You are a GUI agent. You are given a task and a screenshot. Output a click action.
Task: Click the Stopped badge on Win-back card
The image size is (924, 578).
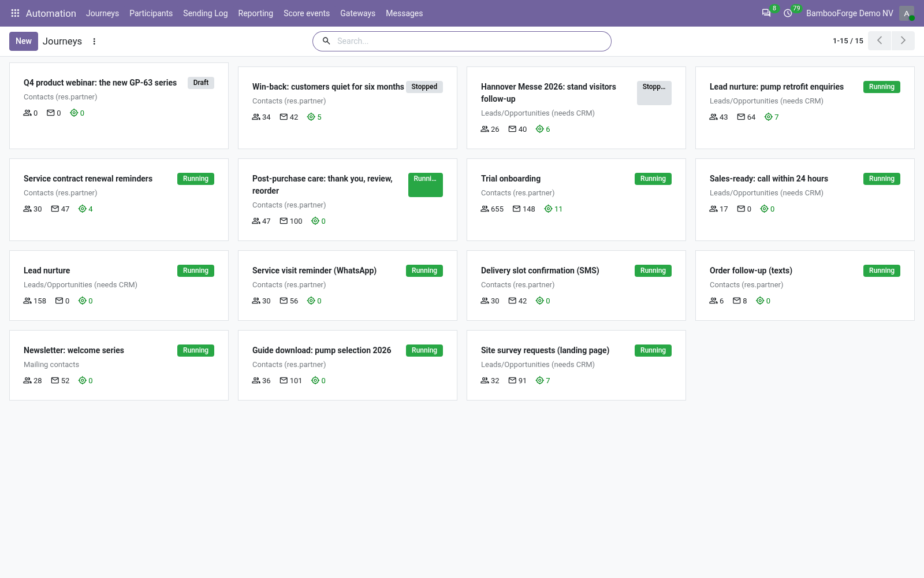click(424, 87)
